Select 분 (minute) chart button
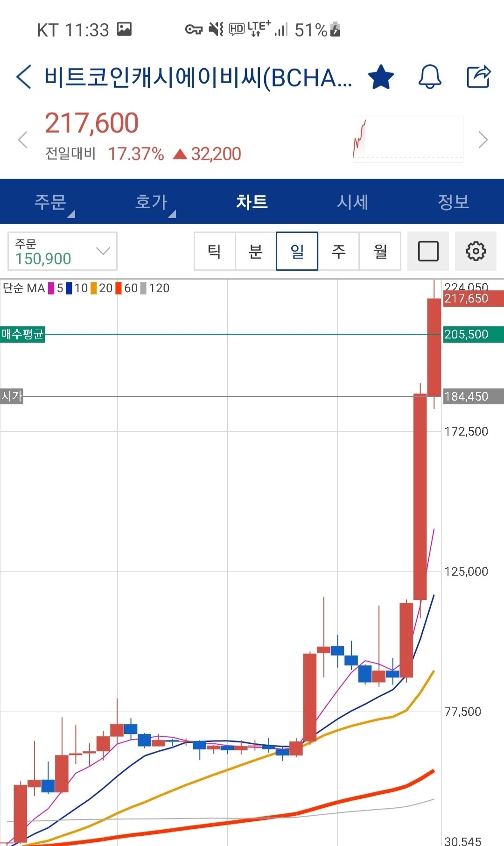Screen dimensions: 504x846 click(256, 251)
